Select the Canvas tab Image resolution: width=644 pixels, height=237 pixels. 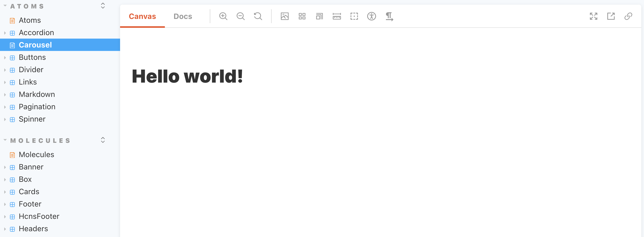coord(142,16)
